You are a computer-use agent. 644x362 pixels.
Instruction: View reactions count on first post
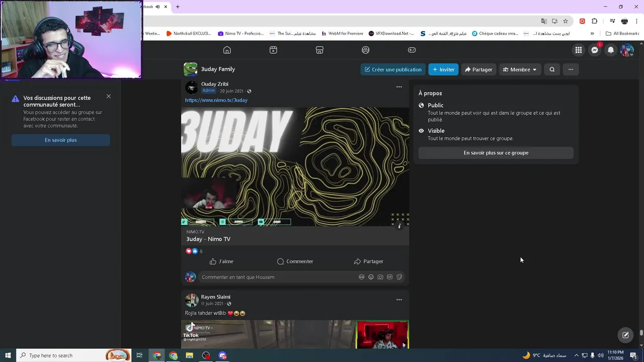tap(201, 251)
